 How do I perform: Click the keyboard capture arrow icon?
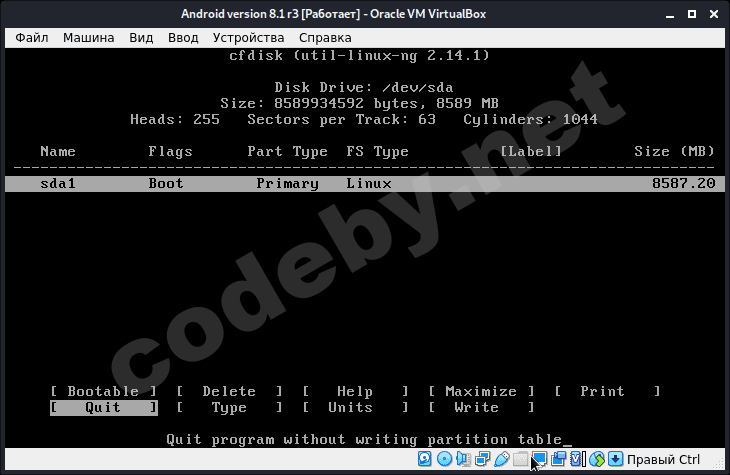point(615,459)
